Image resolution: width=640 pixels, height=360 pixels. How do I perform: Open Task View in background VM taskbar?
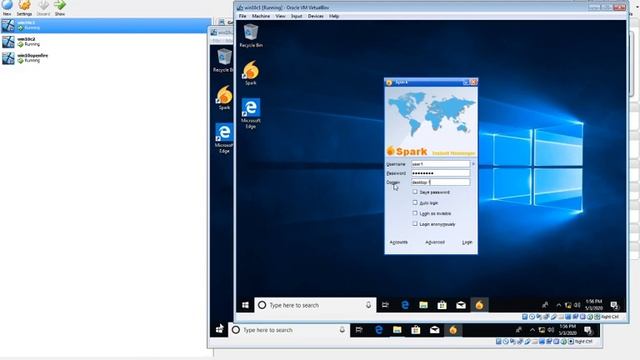(x=359, y=330)
